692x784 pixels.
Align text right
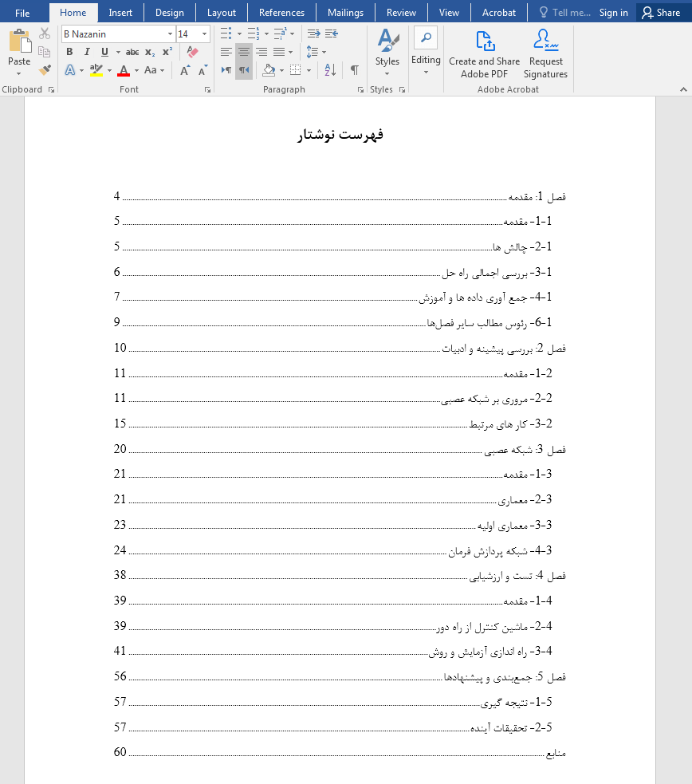pyautogui.click(x=261, y=52)
